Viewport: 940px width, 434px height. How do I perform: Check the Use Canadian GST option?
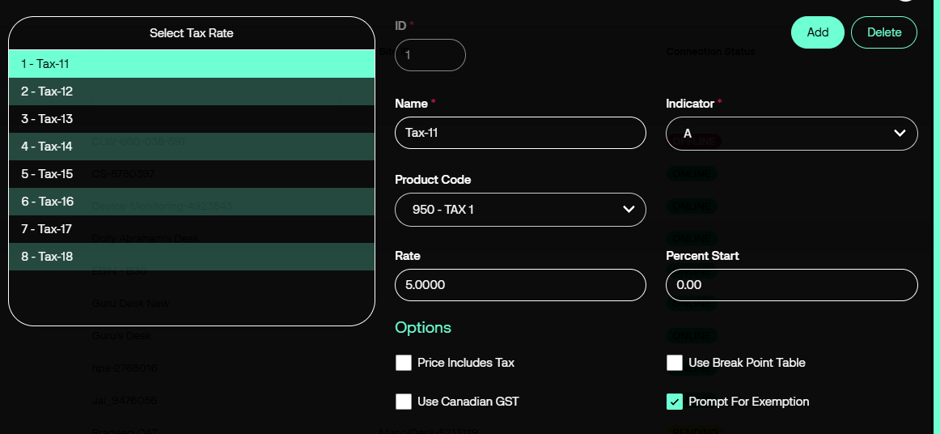[403, 402]
